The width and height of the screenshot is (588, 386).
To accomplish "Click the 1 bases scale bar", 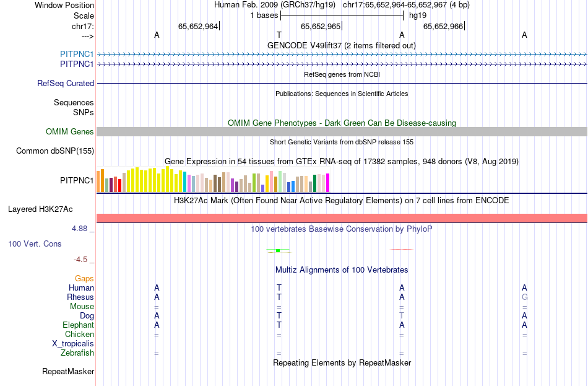I will click(x=342, y=15).
